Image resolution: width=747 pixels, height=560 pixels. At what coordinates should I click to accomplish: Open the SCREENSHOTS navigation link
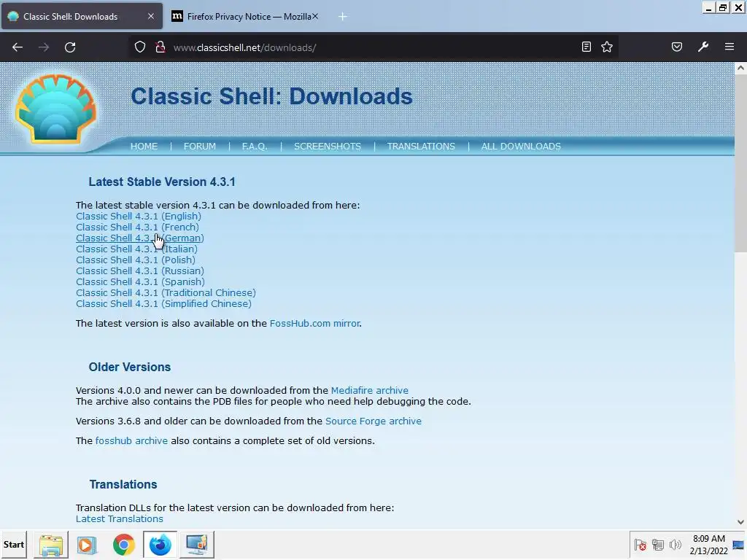pos(328,146)
